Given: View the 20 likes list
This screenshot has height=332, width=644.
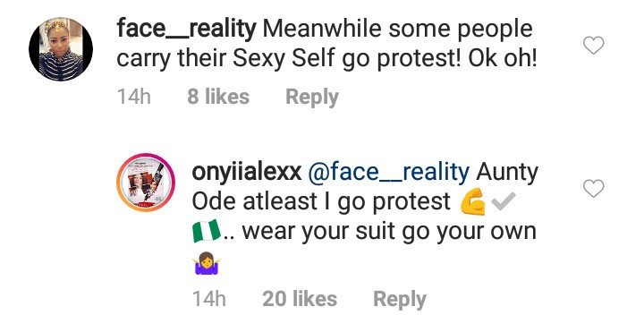Looking at the screenshot, I should point(300,299).
